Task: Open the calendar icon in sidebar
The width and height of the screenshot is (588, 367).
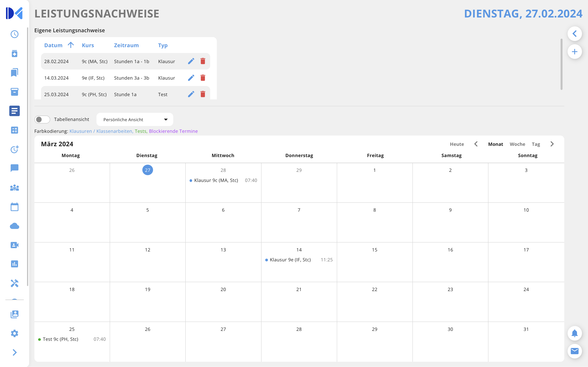Action: 15,207
